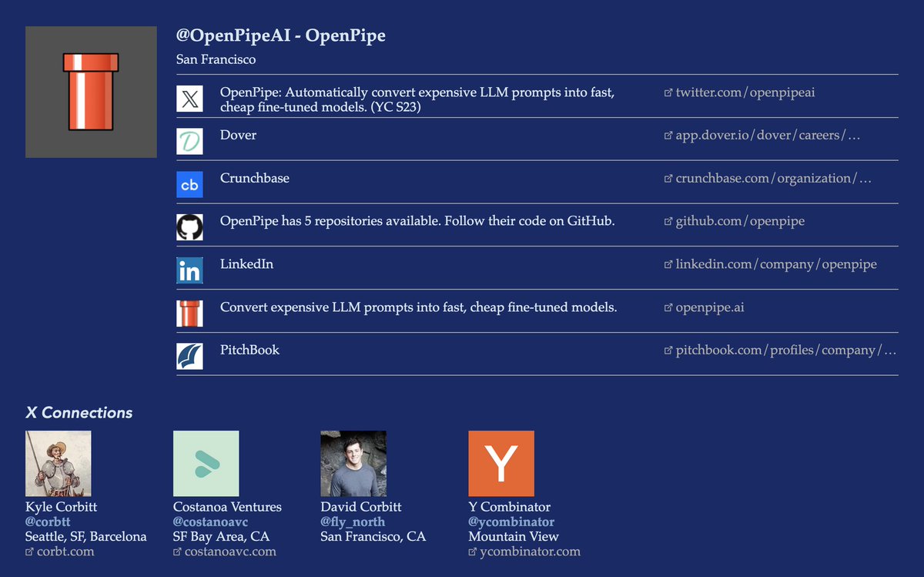This screenshot has width=924, height=577.
Task: Visit the corbt.com link
Action: coord(65,552)
